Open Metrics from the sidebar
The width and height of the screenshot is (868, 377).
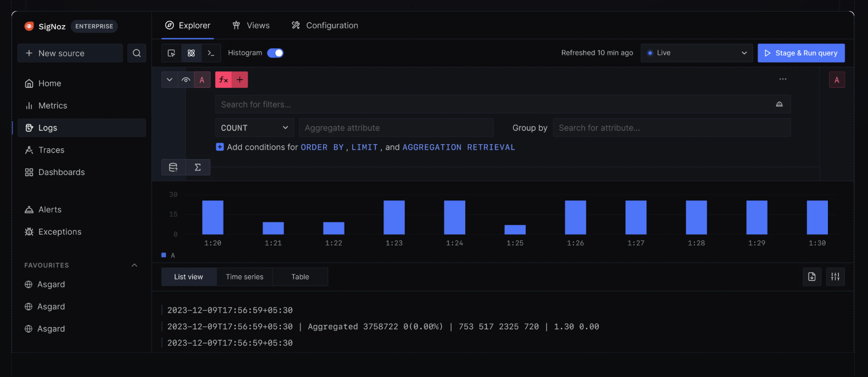[x=81, y=105]
